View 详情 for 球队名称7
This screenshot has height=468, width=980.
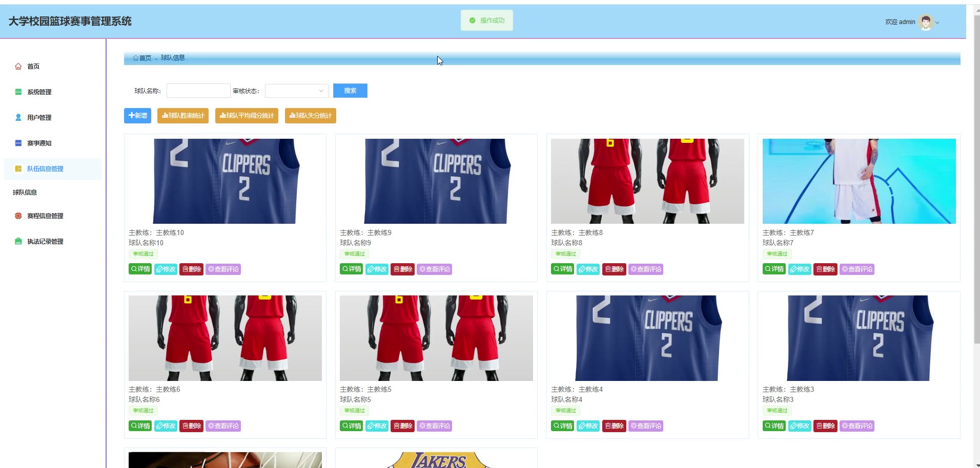click(x=774, y=269)
